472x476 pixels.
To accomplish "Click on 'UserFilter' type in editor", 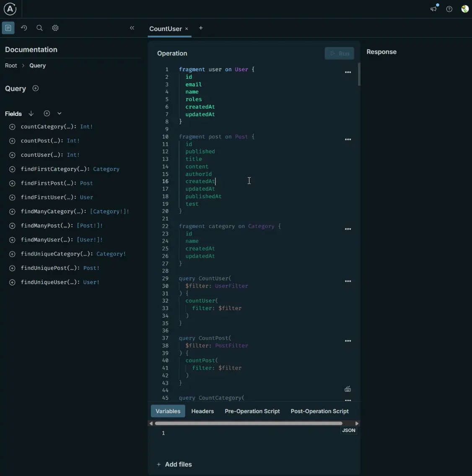I will coord(231,286).
